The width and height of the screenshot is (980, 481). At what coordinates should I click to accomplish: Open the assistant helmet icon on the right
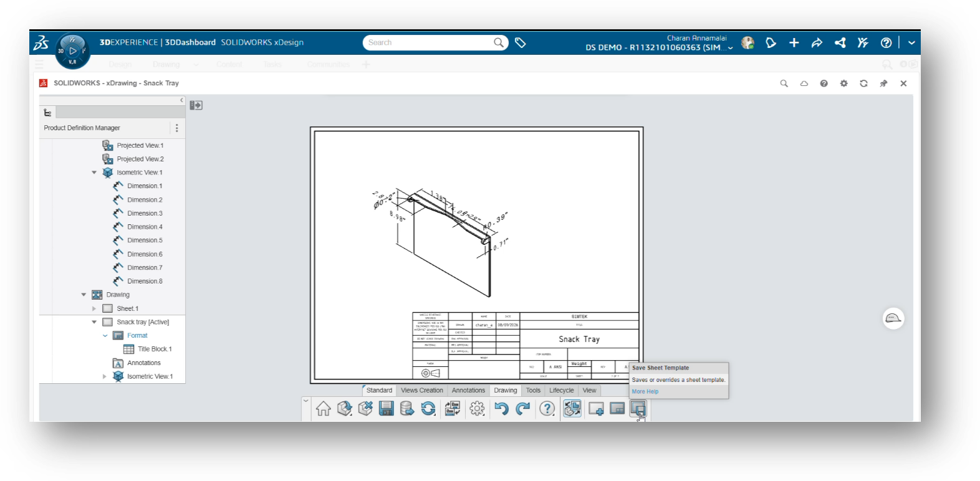[893, 318]
